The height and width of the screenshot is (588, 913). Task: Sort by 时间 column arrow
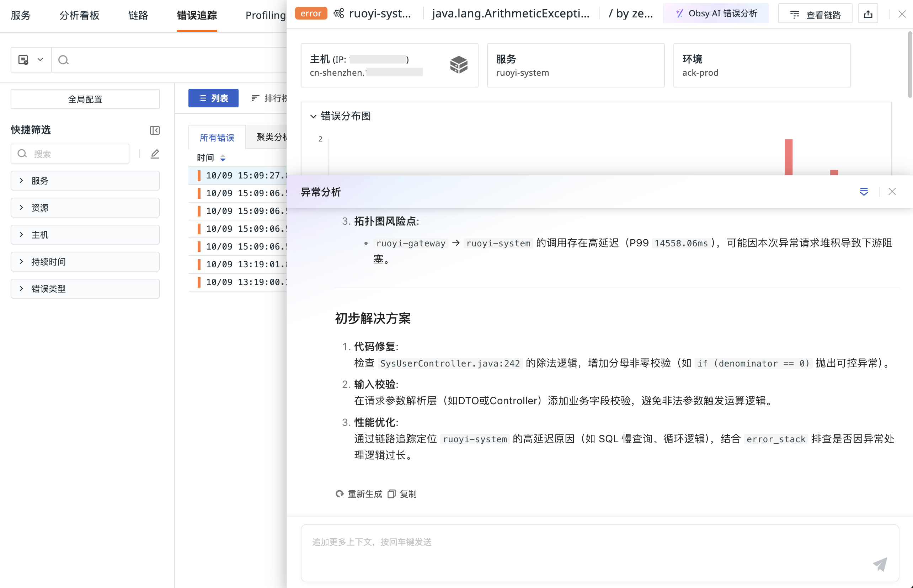coord(223,158)
